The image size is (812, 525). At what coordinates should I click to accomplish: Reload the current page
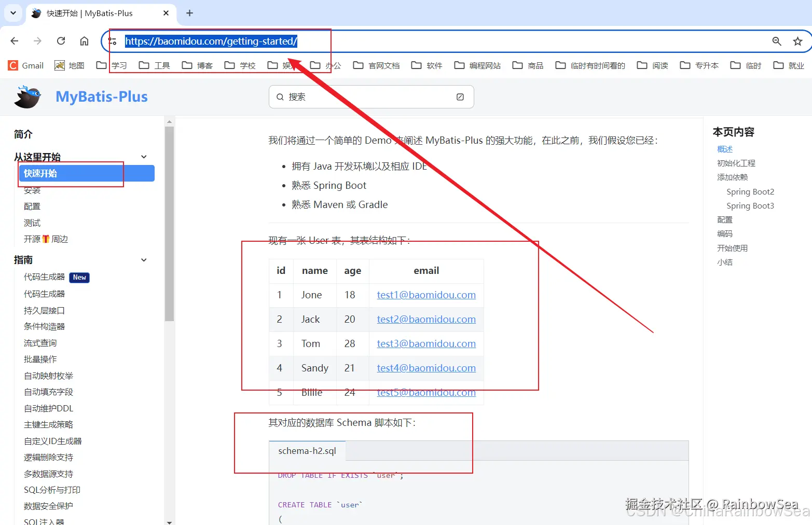(x=61, y=41)
